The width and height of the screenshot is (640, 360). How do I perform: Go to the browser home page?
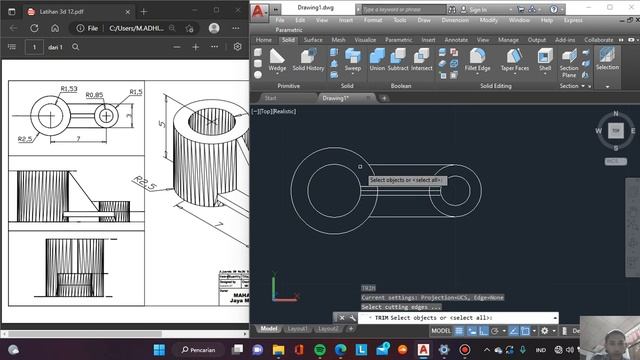coord(55,28)
